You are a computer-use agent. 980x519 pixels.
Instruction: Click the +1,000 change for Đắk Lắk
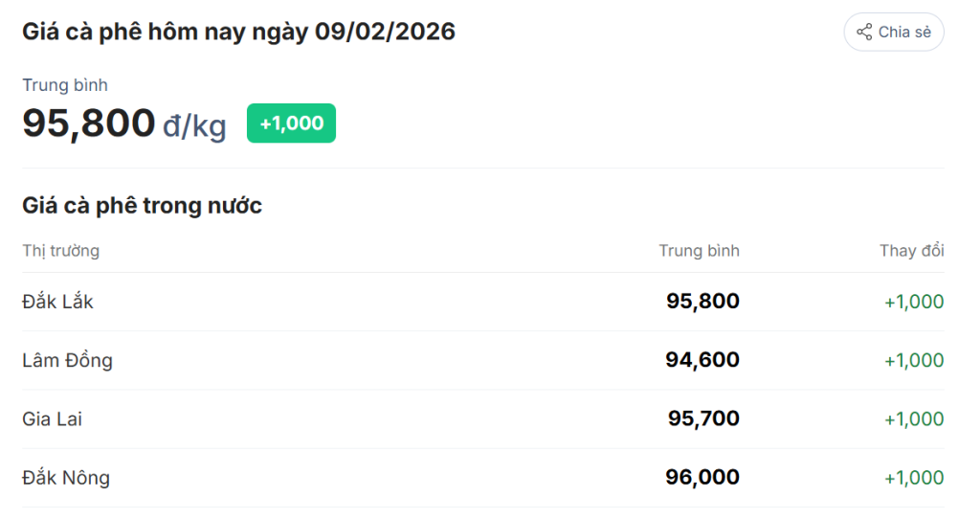[913, 302]
